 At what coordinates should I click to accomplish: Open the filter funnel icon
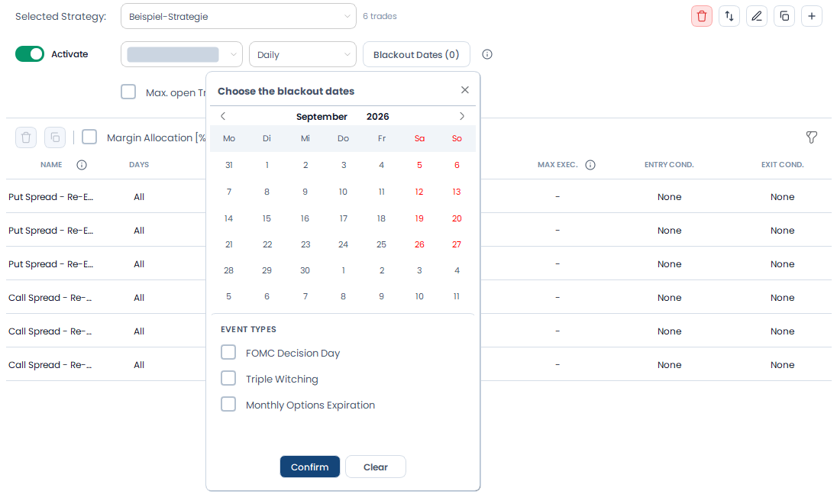[811, 137]
